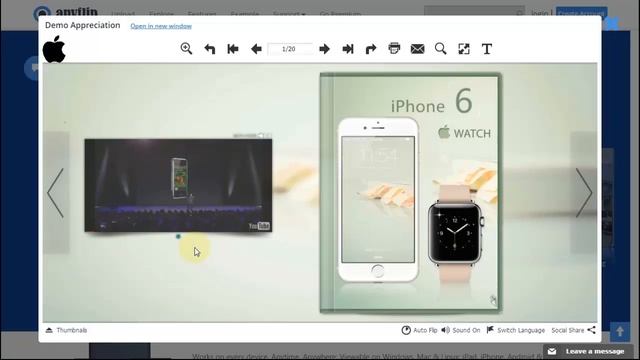Viewport: 640px width, 360px height.
Task: Open Switch Language option
Action: pyautogui.click(x=516, y=330)
